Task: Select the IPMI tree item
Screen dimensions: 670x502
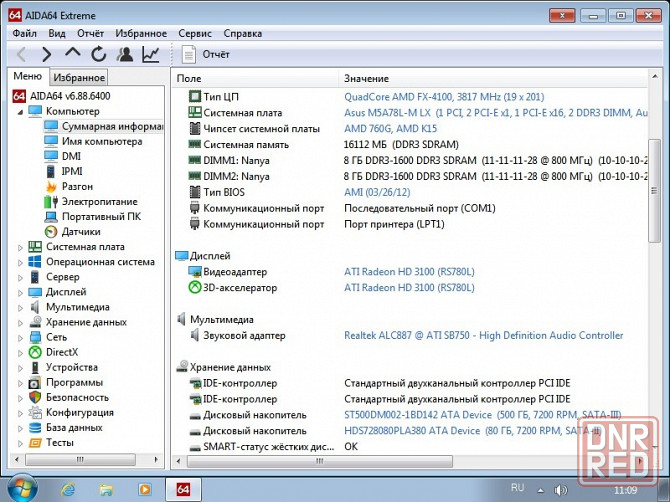Action: click(x=63, y=171)
